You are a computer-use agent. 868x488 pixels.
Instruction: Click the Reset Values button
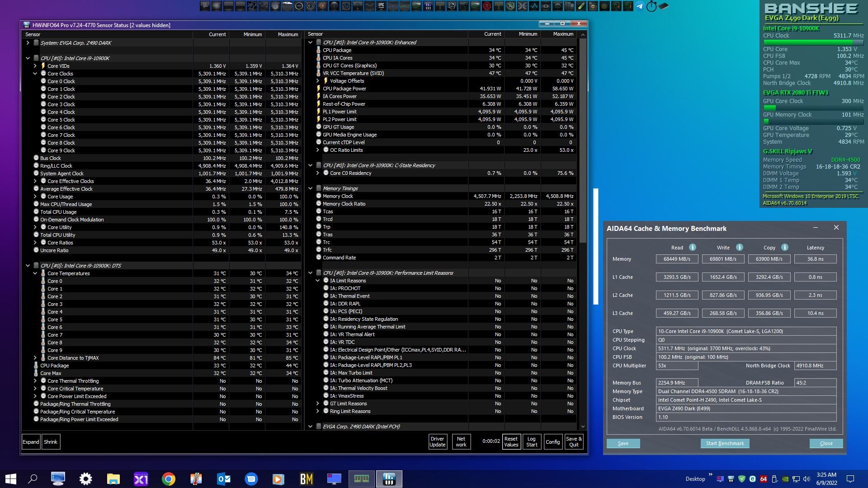tap(511, 441)
